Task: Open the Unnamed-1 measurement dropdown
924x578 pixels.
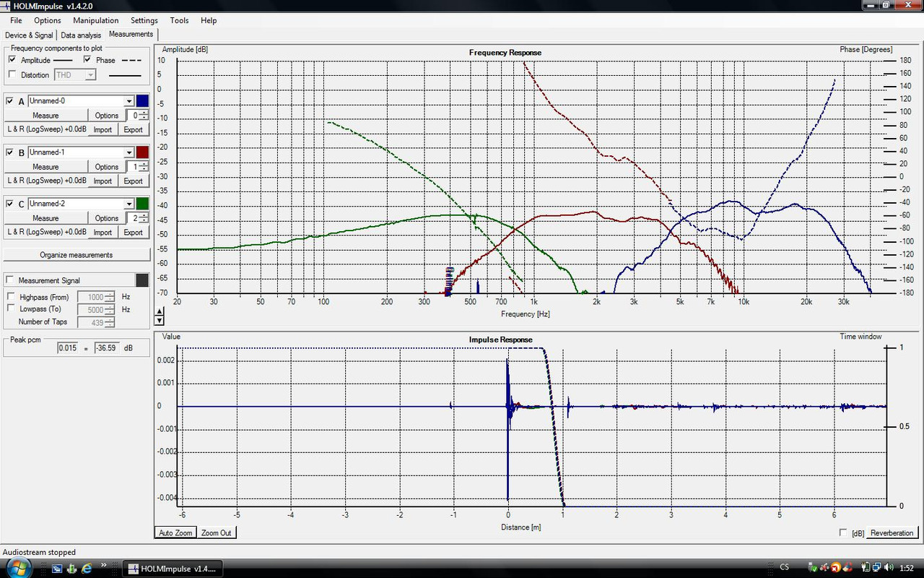Action: coord(129,152)
